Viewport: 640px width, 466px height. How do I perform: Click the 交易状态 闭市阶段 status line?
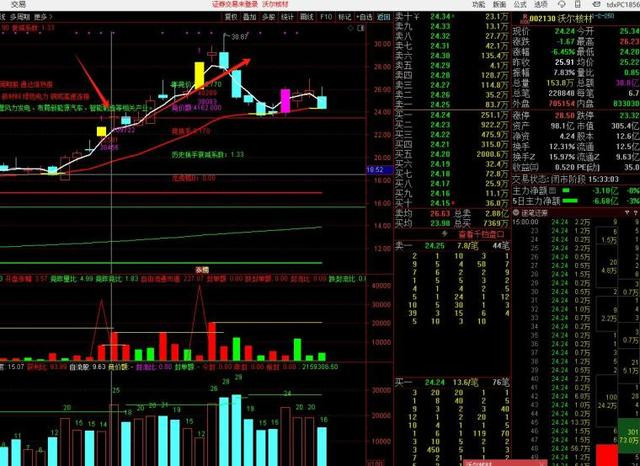click(x=565, y=179)
